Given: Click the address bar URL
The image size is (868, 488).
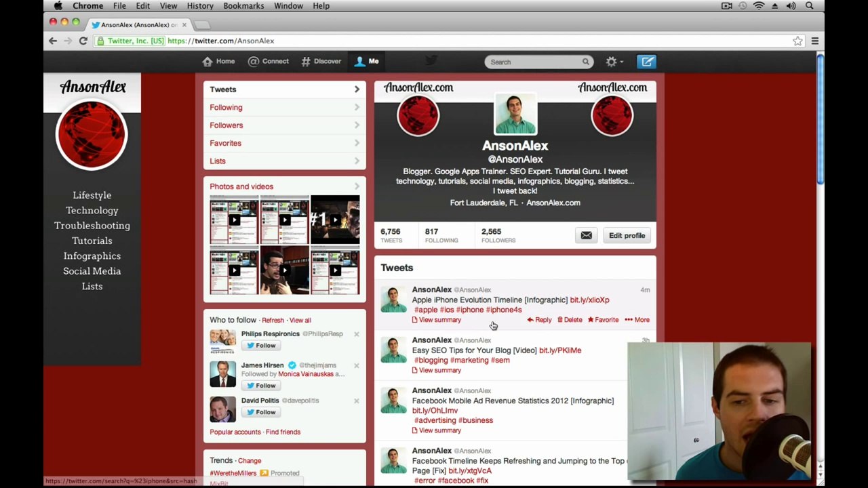Looking at the screenshot, I should coord(221,41).
